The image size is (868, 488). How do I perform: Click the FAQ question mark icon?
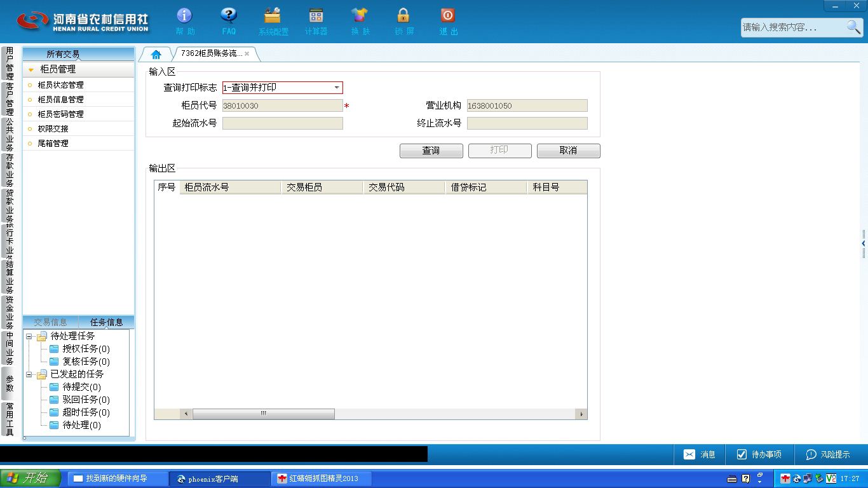pos(229,16)
